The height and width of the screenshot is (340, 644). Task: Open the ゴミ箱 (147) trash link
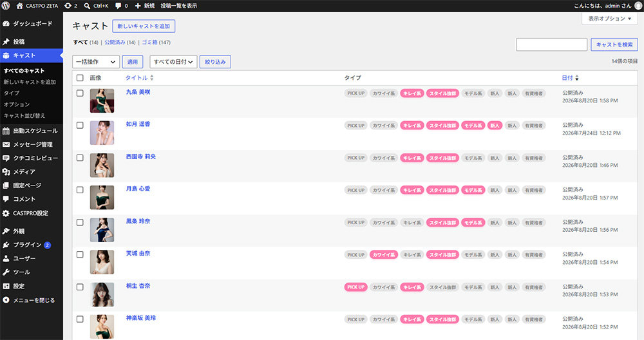pos(156,42)
